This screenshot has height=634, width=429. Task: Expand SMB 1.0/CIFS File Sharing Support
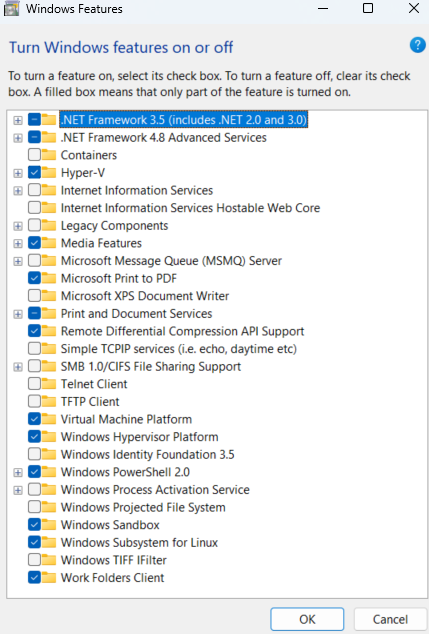18,367
